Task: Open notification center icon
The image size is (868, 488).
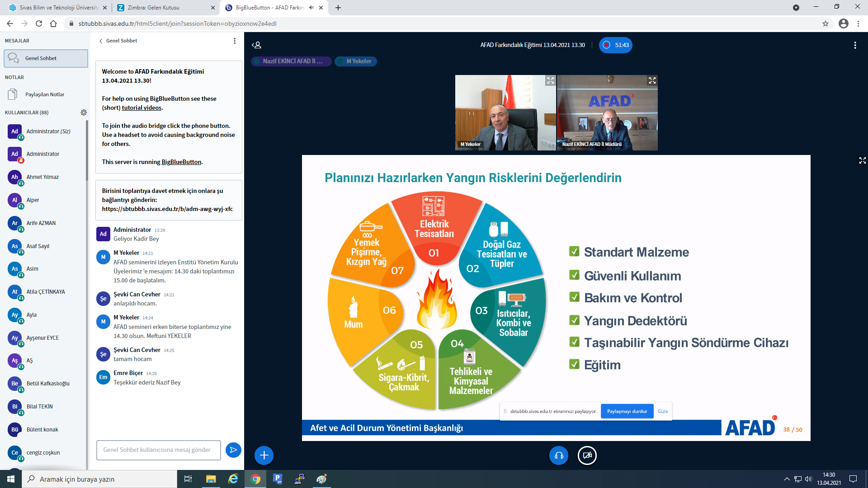Action: (x=853, y=479)
